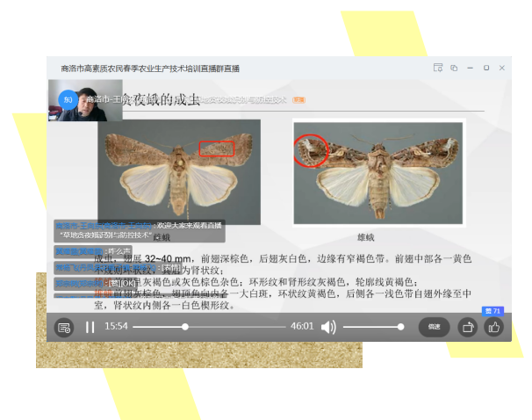Like the stream with thumbs-up icon
This screenshot has width=532, height=420.
[x=493, y=327]
